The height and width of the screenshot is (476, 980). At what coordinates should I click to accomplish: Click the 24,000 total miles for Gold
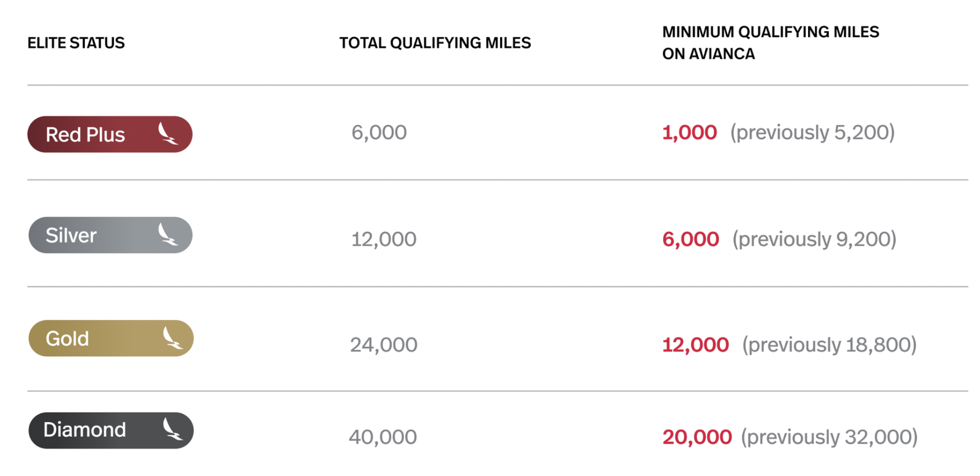pyautogui.click(x=384, y=345)
